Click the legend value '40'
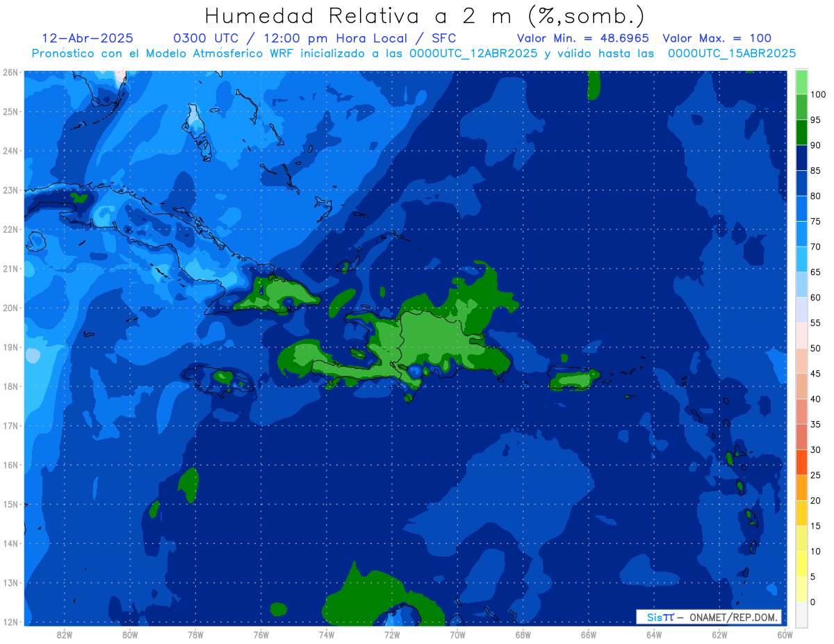 (815, 399)
